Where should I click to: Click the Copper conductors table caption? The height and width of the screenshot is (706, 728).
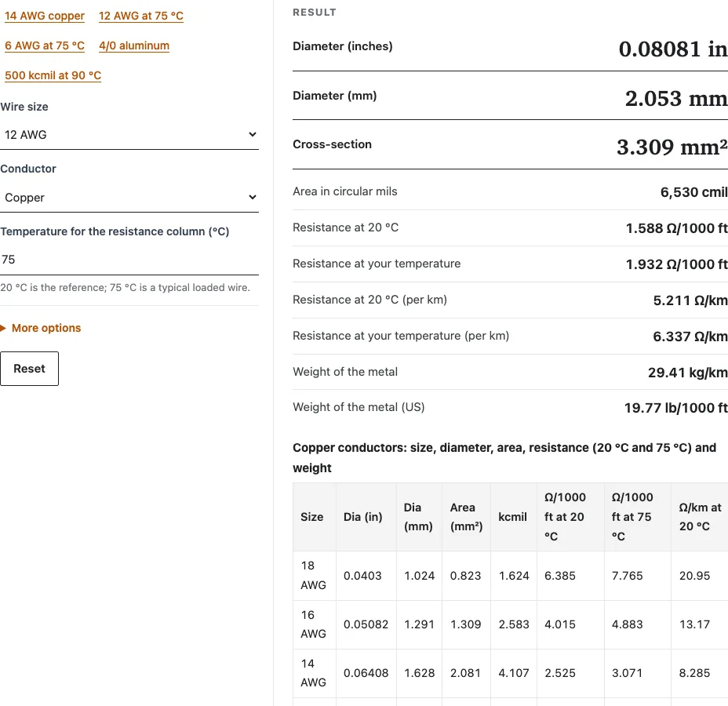(504, 457)
